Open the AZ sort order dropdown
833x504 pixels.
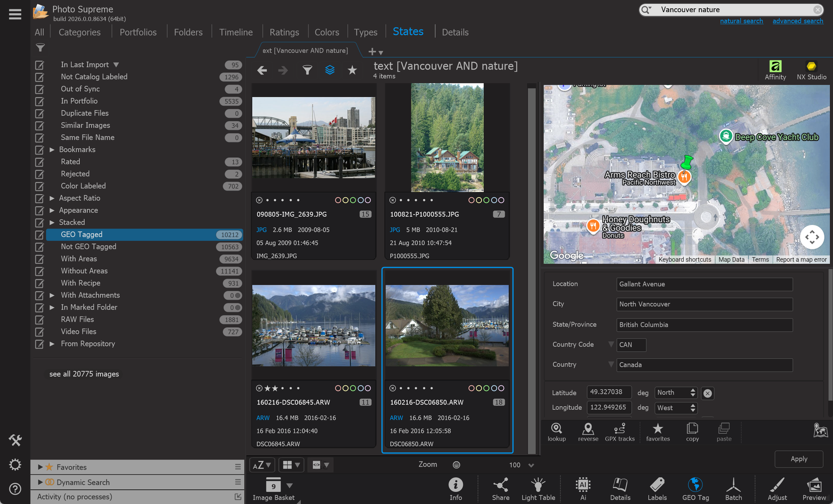(x=262, y=465)
